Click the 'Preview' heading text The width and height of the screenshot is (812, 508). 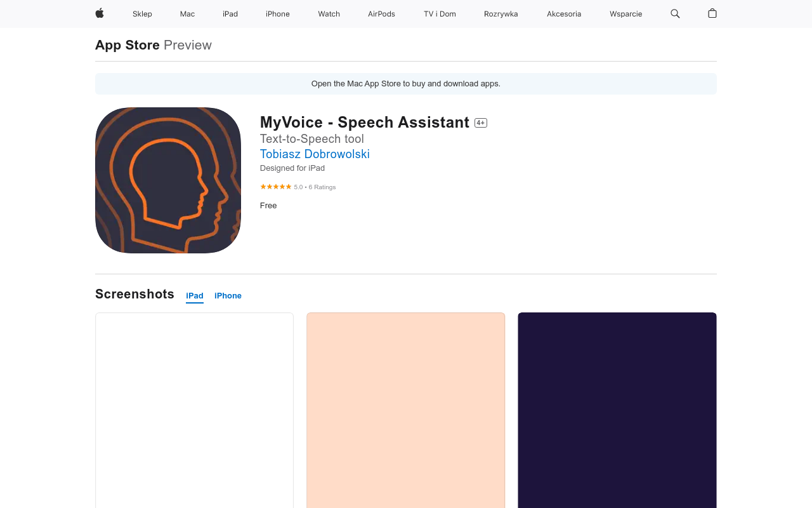pos(188,45)
